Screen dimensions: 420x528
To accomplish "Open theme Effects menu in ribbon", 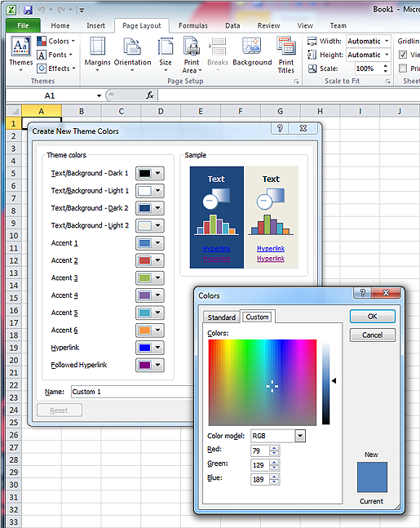I will [56, 69].
